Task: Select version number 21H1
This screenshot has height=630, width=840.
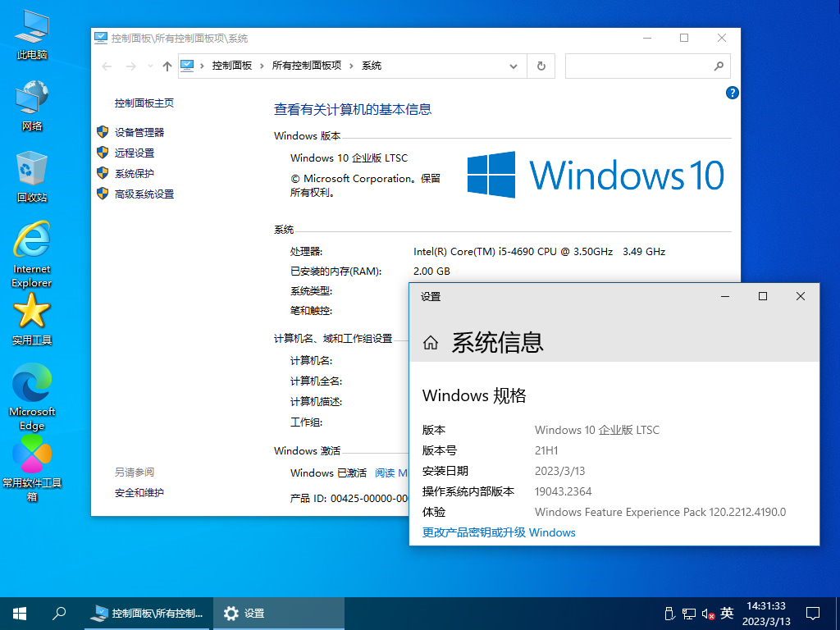Action: coord(546,450)
